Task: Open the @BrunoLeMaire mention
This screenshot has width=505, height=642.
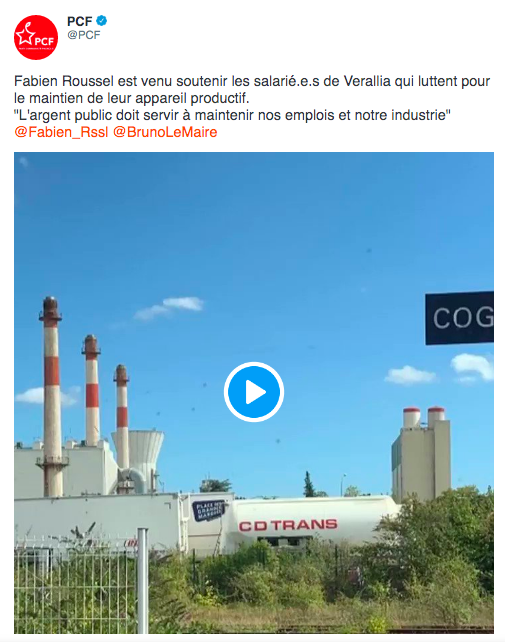Action: click(165, 132)
